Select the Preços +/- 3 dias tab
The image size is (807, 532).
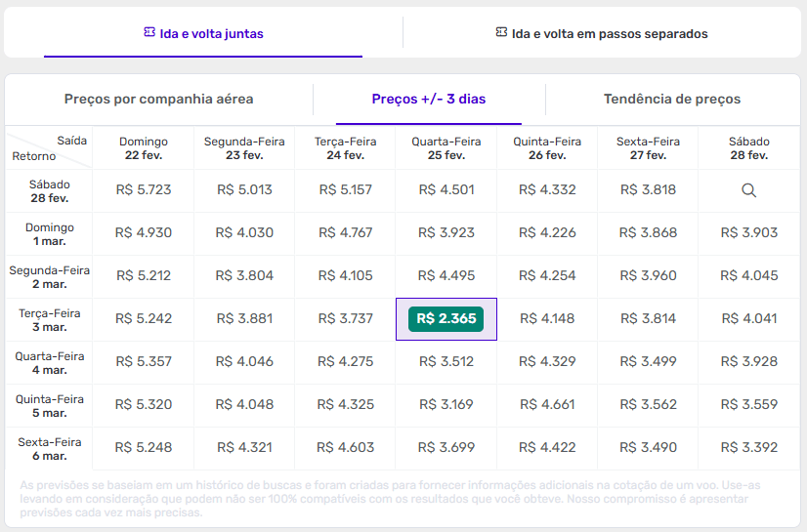429,100
